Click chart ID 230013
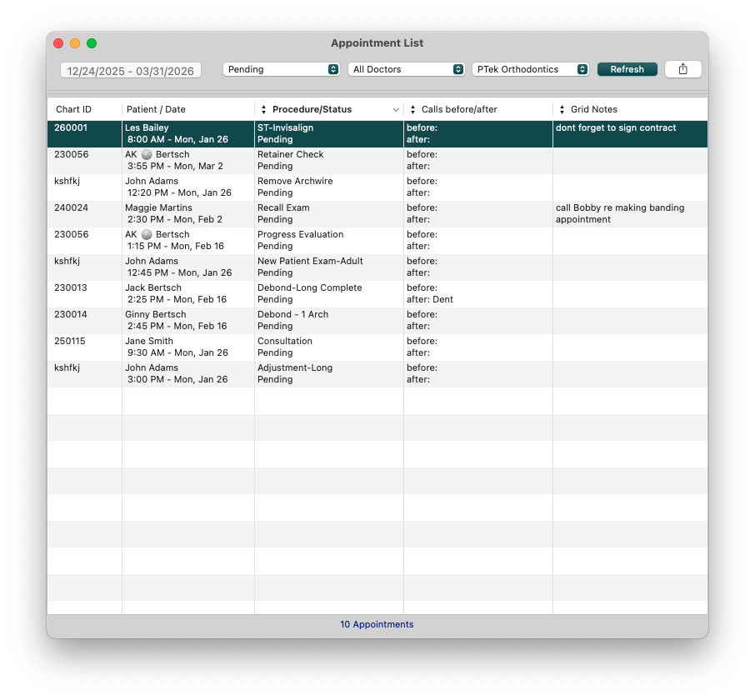 [71, 287]
